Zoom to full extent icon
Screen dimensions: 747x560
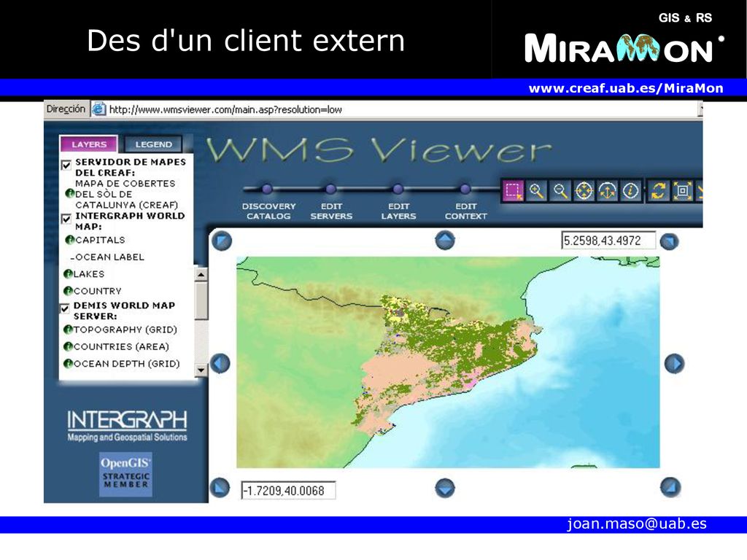click(682, 190)
